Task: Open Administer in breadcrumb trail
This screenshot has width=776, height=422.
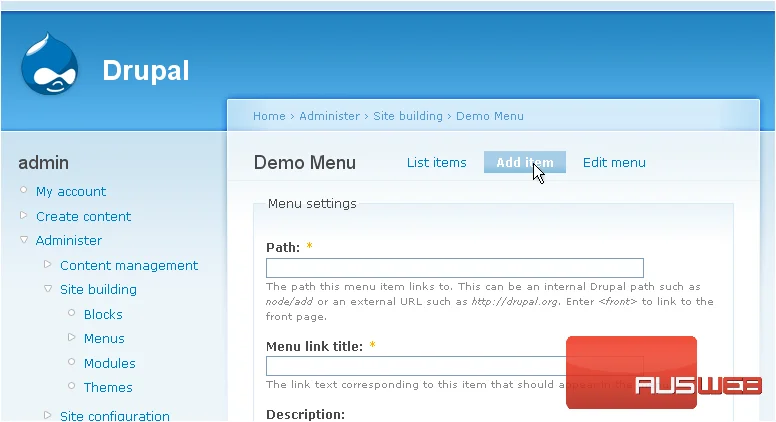Action: pos(330,116)
